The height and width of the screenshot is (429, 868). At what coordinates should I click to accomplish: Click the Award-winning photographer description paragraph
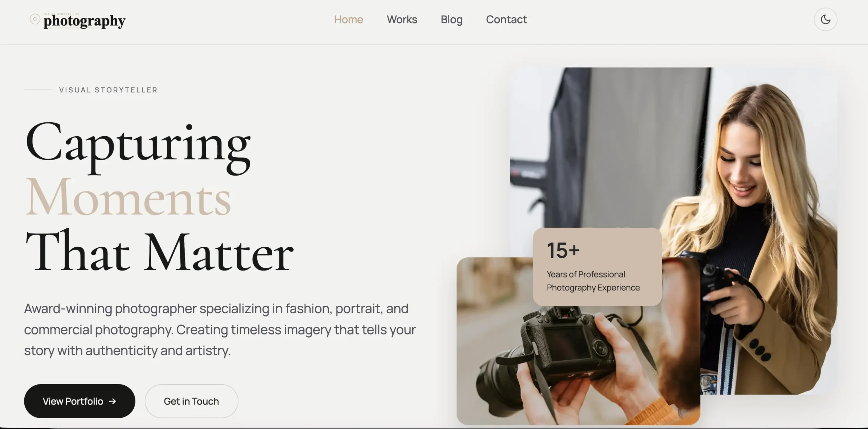(x=220, y=329)
